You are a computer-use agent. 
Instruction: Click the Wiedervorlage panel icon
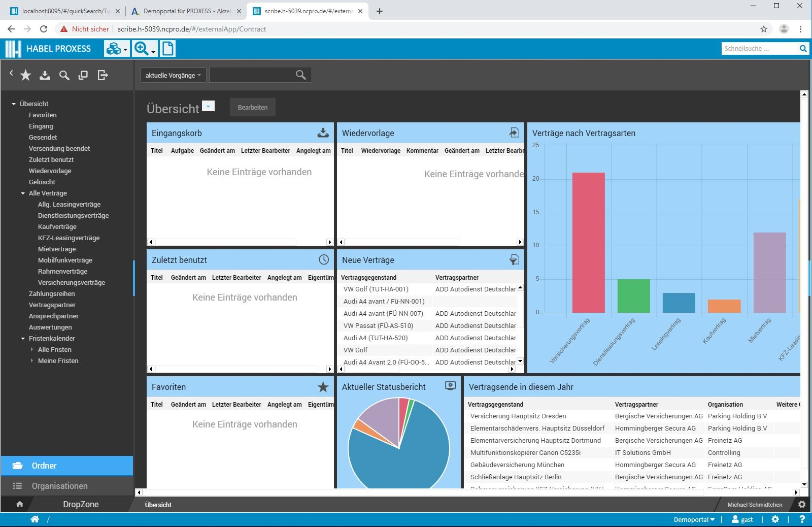tap(514, 133)
